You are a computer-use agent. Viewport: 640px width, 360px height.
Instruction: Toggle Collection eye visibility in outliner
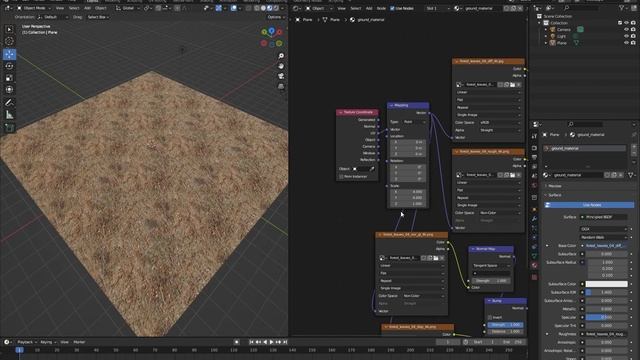tap(627, 23)
